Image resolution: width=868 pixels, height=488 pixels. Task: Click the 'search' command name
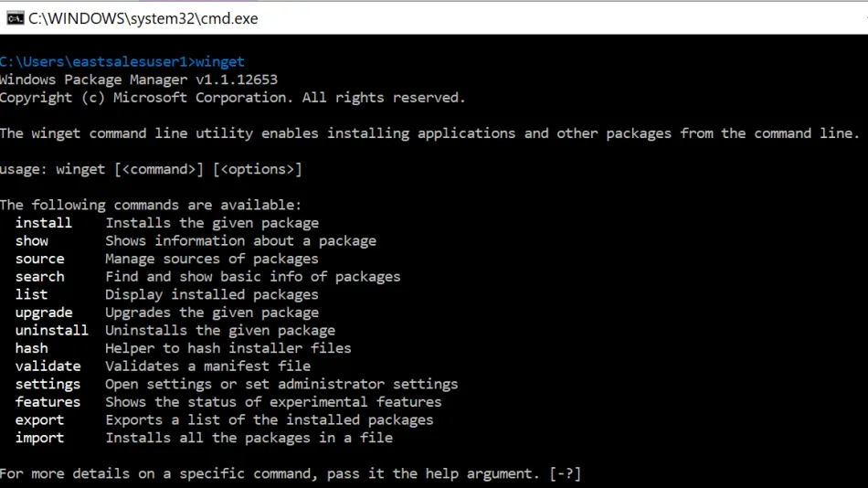tap(39, 277)
